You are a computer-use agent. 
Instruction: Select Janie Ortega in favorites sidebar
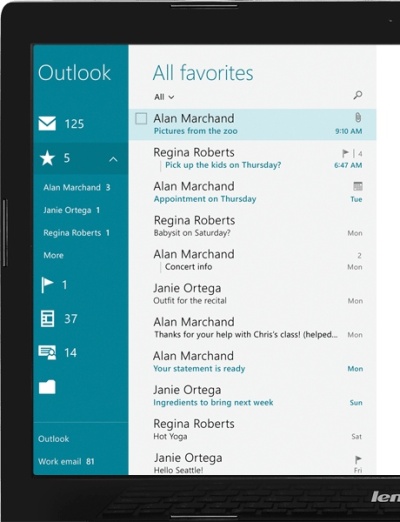[x=71, y=210]
